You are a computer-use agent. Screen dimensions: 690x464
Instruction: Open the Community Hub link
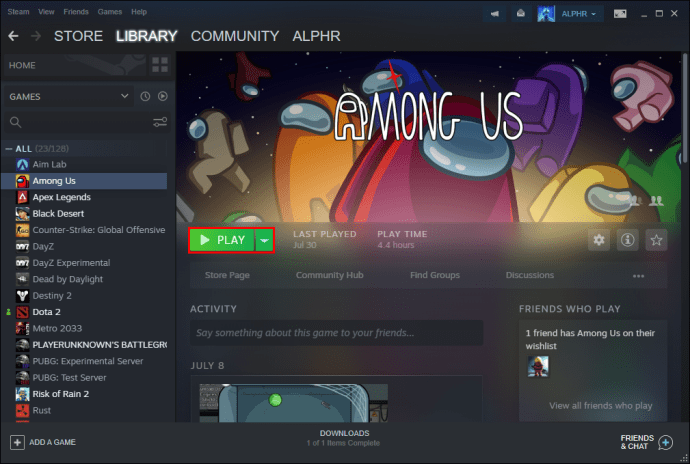[x=330, y=275]
